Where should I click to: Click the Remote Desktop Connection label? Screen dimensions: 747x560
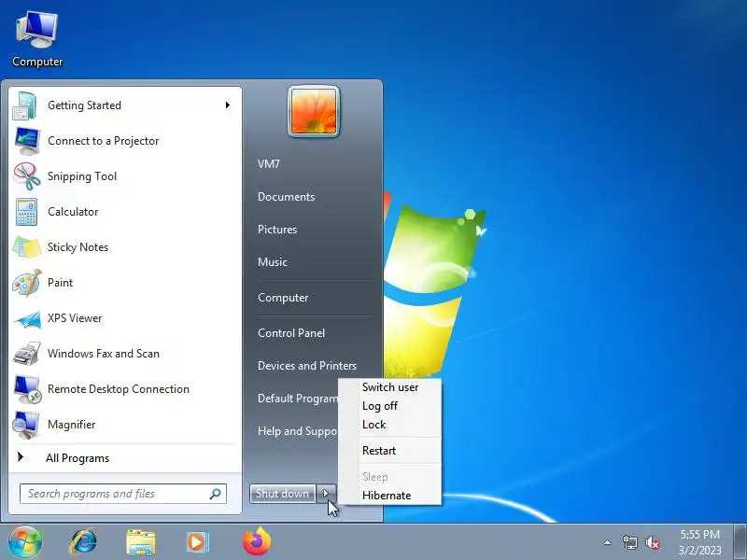click(x=119, y=389)
